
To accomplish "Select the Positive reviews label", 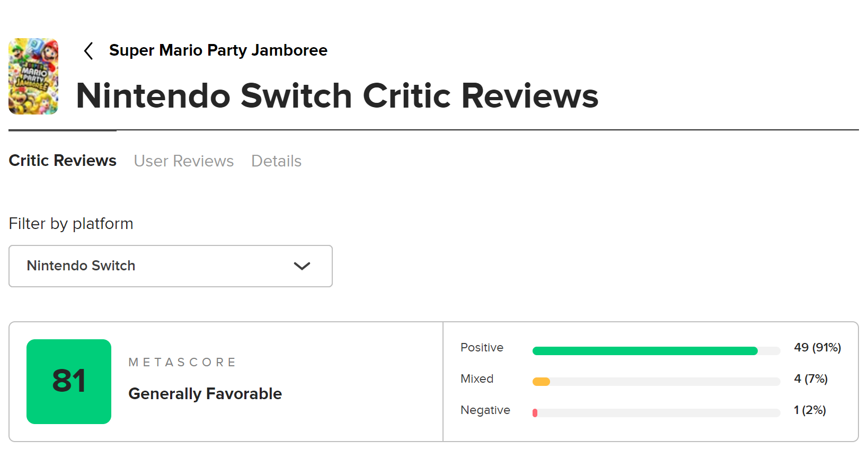I will coord(482,348).
